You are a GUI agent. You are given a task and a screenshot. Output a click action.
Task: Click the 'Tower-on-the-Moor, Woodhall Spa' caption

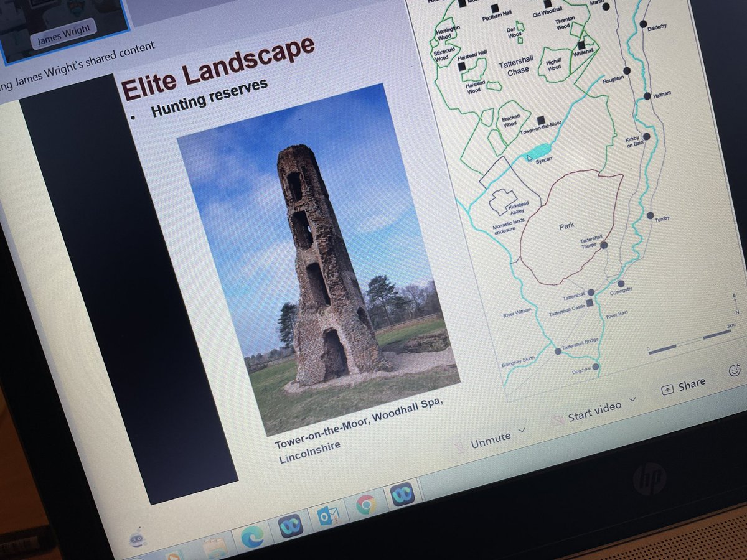click(359, 422)
